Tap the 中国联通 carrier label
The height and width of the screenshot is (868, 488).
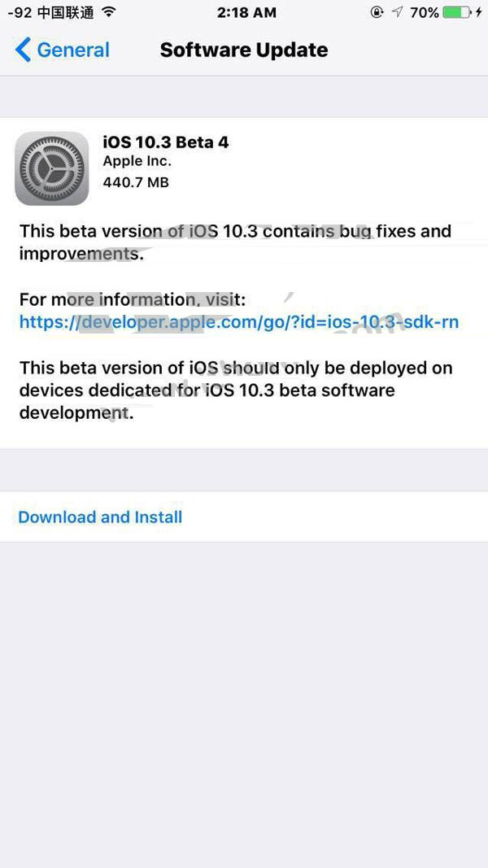(66, 12)
